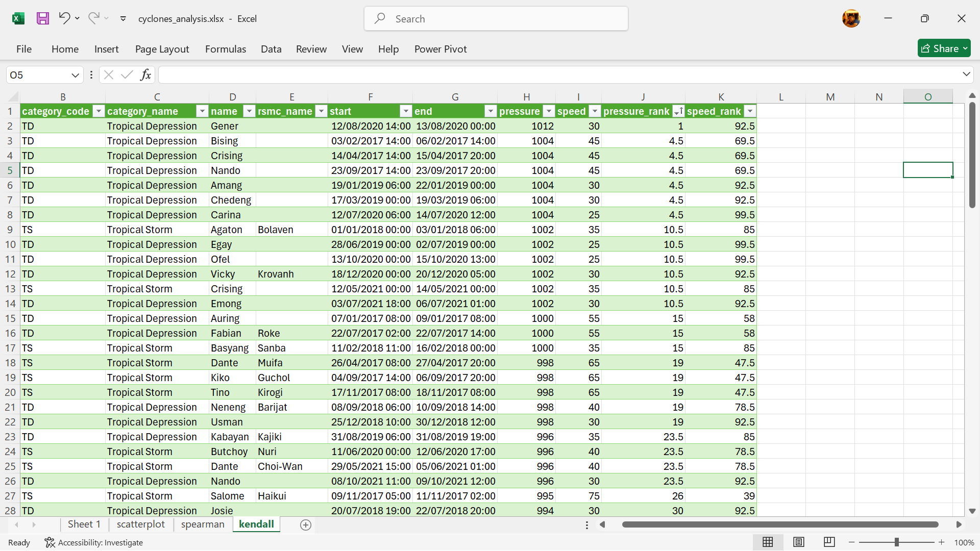
Task: Click the user account avatar
Action: (851, 19)
